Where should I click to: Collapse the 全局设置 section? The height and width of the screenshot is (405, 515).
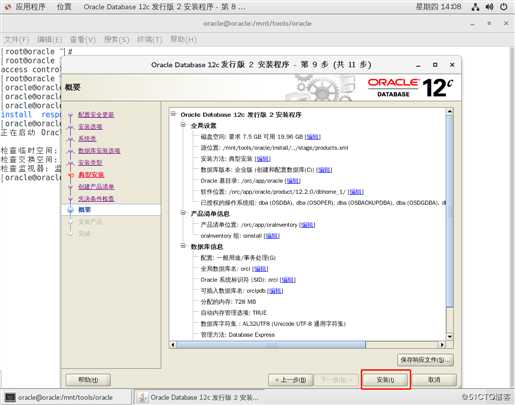point(183,125)
